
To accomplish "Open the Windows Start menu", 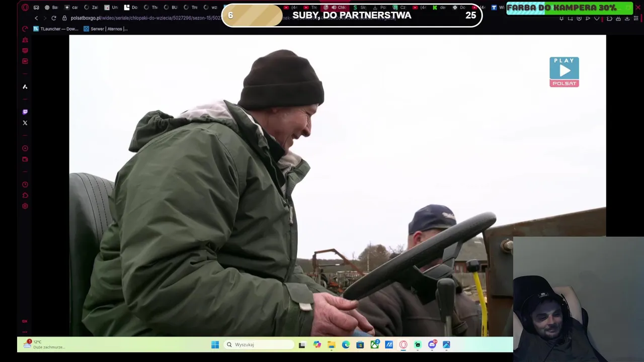I will click(215, 344).
